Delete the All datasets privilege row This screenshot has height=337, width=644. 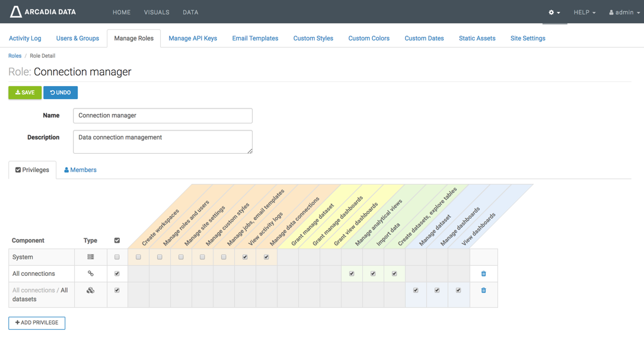483,290
